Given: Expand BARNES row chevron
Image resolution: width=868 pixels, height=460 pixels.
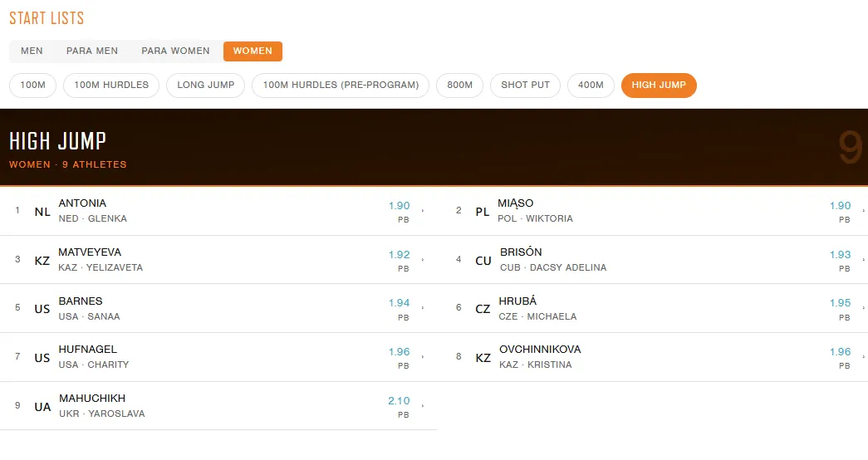Looking at the screenshot, I should pyautogui.click(x=423, y=307).
